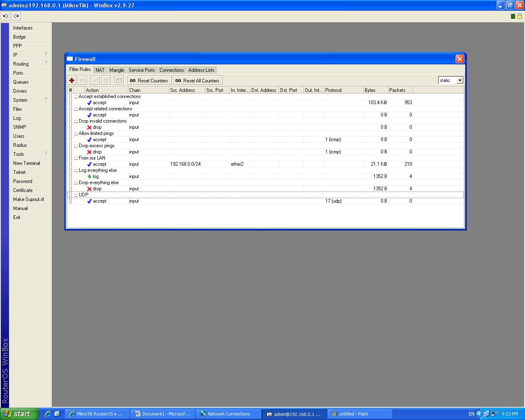Click the red drop icon under Drop invalid connections
The height and width of the screenshot is (420, 525).
[x=89, y=127]
